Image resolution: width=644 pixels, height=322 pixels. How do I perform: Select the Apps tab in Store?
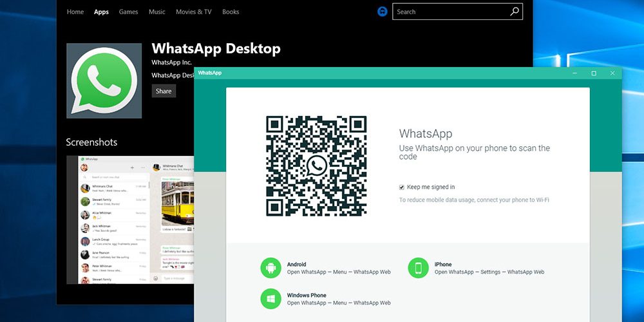point(101,12)
